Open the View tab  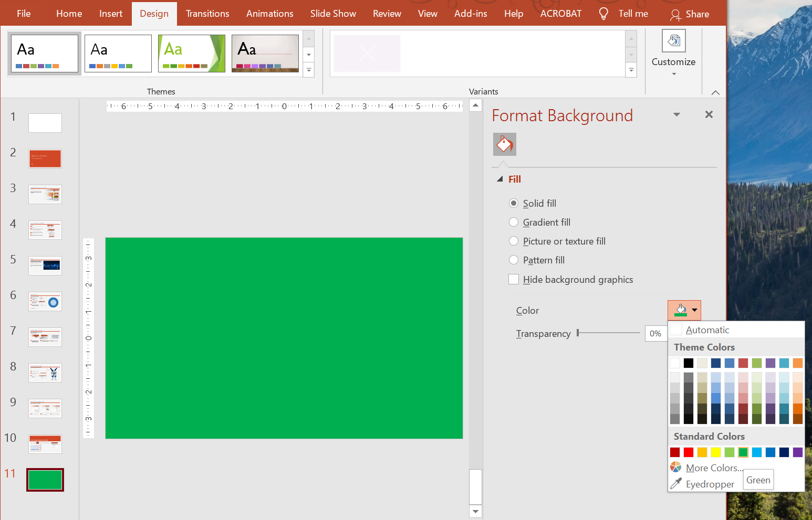[428, 14]
